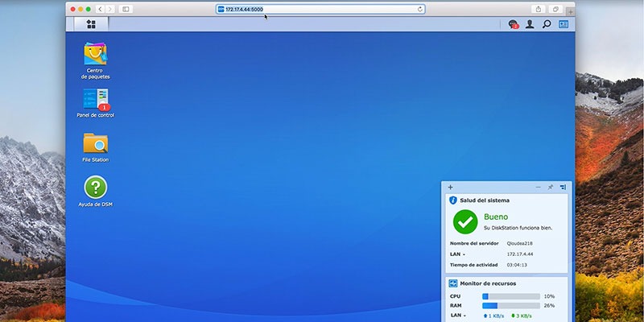Click the address bar showing 172.17.4.44:5000
Viewport: 644px width, 322px height.
click(320, 9)
